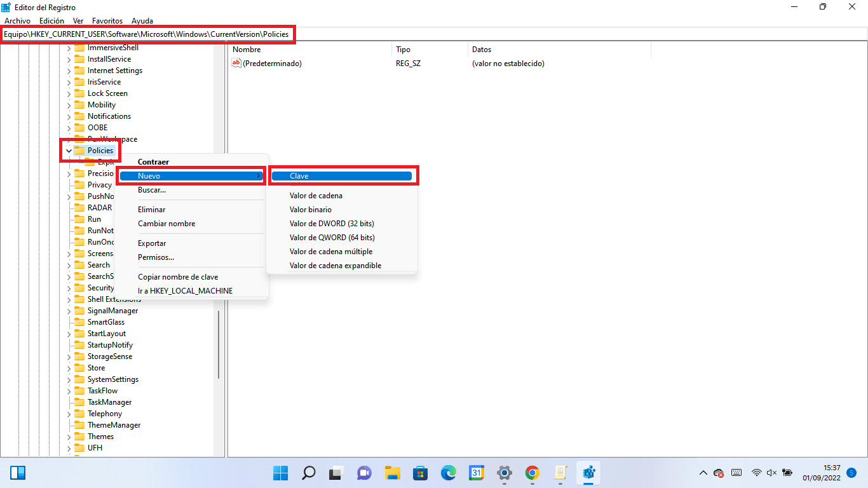Choose Exportar in context menu
868x488 pixels.
pyautogui.click(x=152, y=243)
